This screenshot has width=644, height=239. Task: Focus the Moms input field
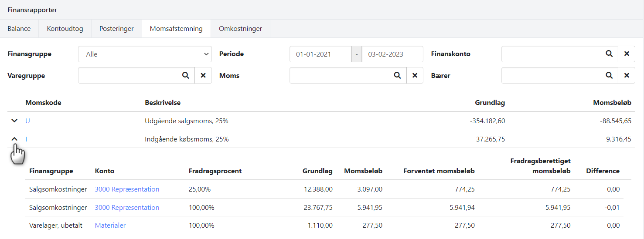pyautogui.click(x=339, y=75)
